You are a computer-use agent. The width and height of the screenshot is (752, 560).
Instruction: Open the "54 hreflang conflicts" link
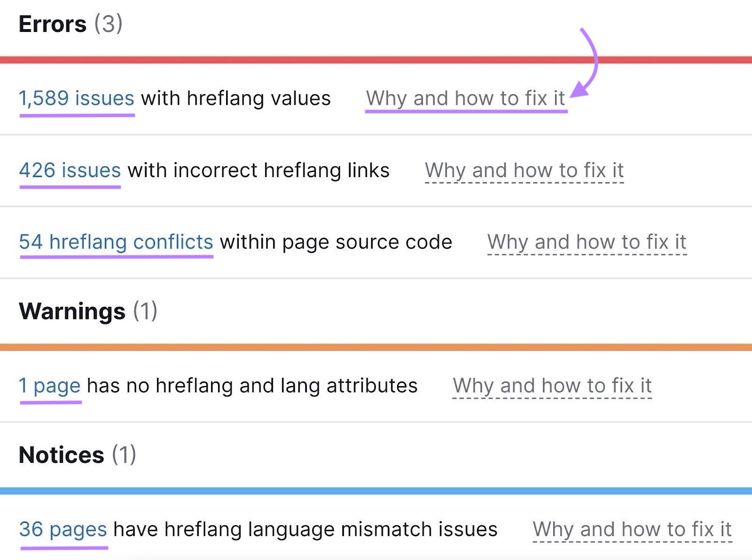[x=116, y=242]
